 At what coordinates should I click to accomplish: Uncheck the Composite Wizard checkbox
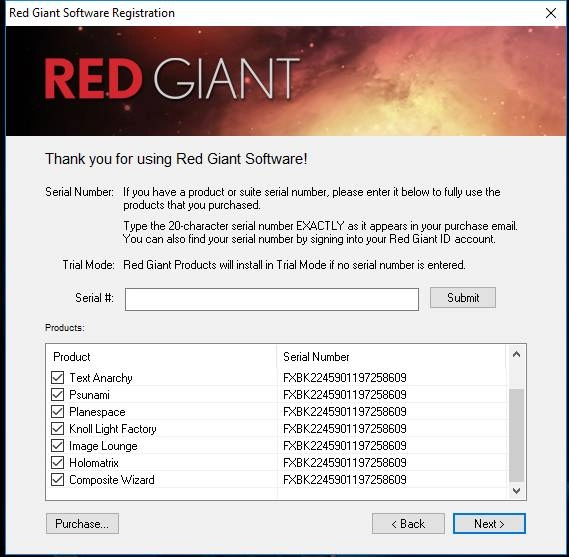coord(57,480)
